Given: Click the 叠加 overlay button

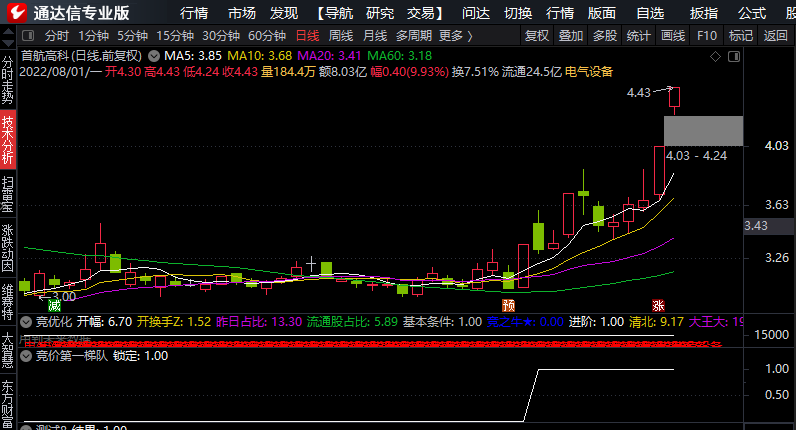Looking at the screenshot, I should click(x=571, y=36).
